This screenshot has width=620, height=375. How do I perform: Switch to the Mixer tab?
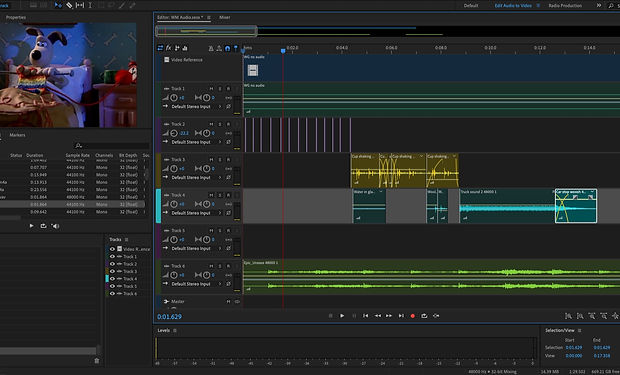coord(225,17)
